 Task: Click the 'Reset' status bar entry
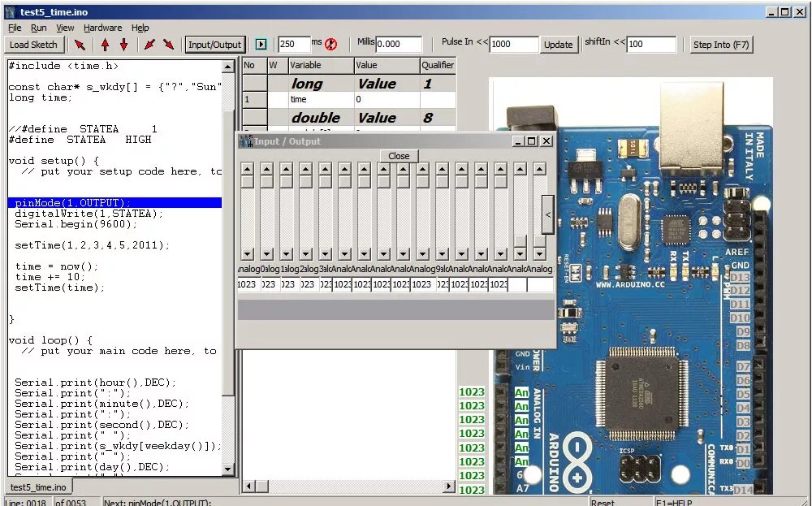click(x=603, y=503)
